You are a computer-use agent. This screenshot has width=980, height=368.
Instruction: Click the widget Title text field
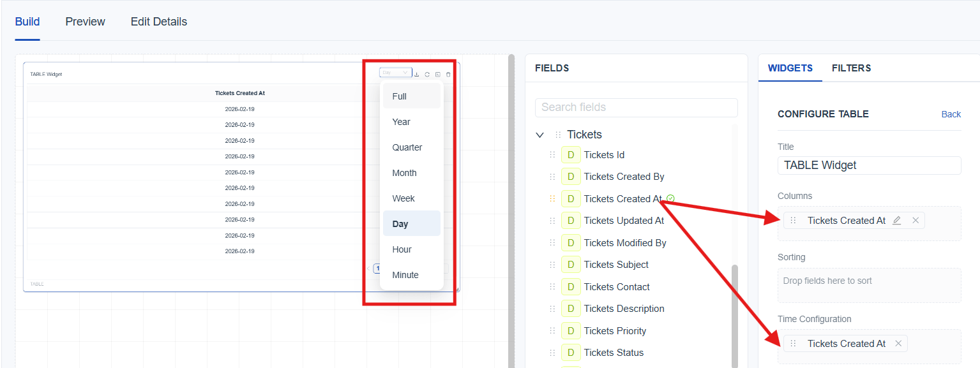click(x=869, y=165)
